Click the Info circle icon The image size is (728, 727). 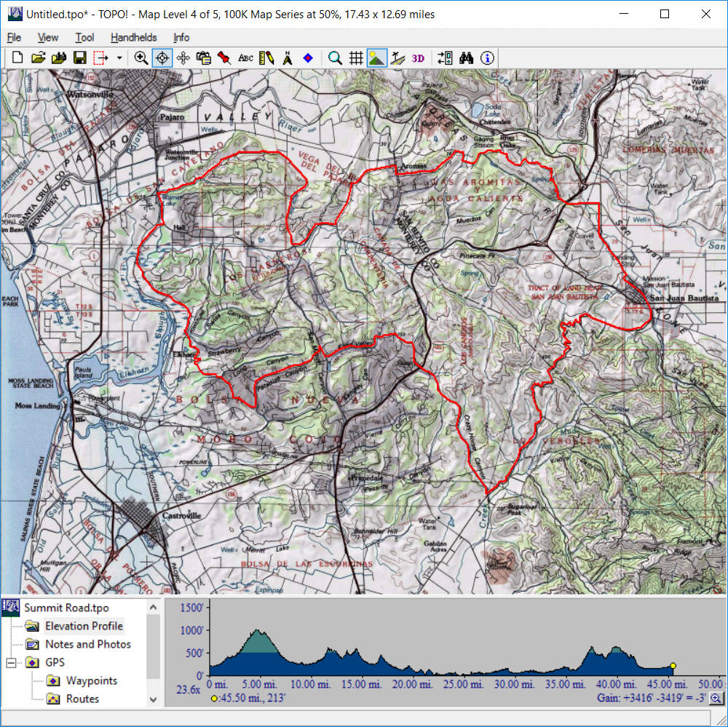point(487,58)
